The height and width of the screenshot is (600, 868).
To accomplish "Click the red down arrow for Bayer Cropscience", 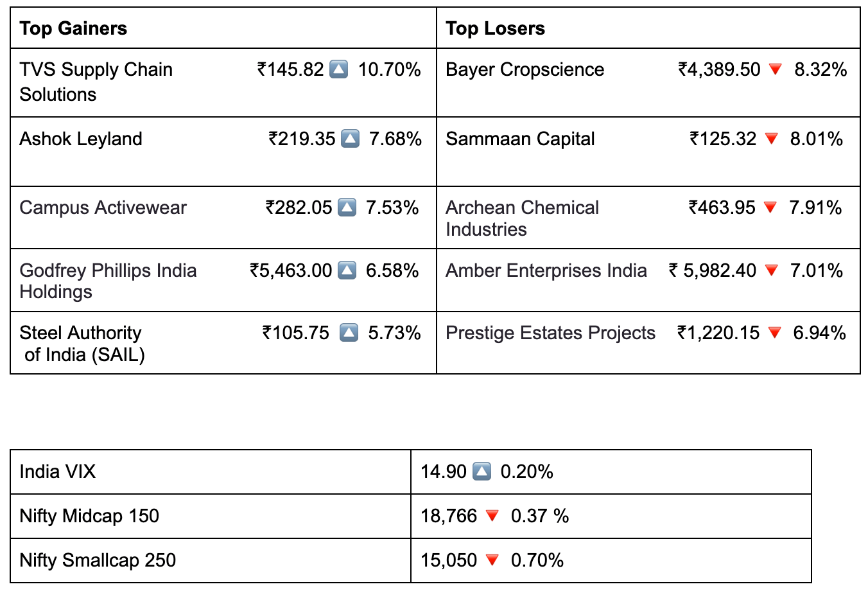I will (x=776, y=69).
